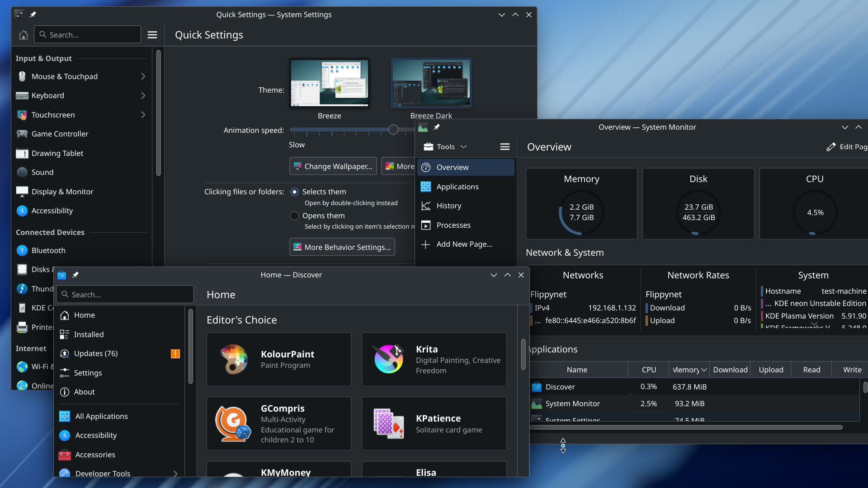
Task: Click the Mouse & Touchpad icon
Action: click(22, 76)
